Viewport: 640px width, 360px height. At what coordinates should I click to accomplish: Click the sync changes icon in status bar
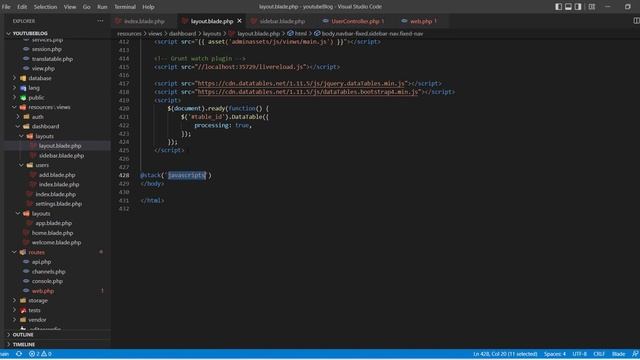[19, 354]
